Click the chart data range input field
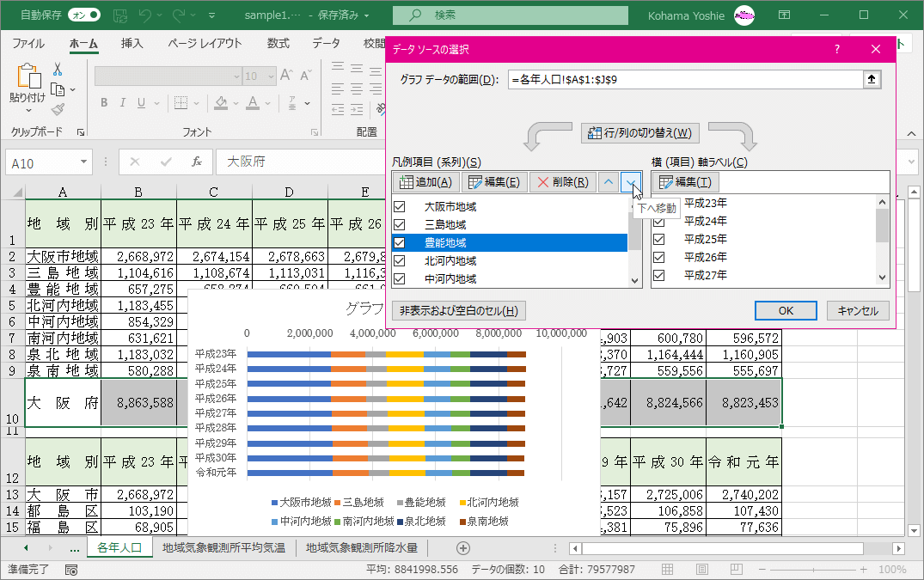 click(685, 79)
